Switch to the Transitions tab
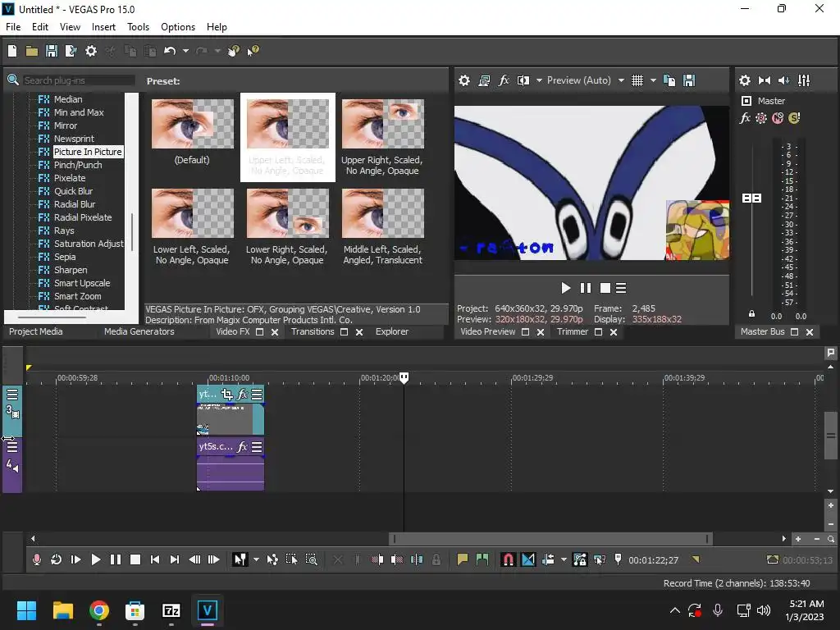Screen dimensions: 840x630 [313, 331]
